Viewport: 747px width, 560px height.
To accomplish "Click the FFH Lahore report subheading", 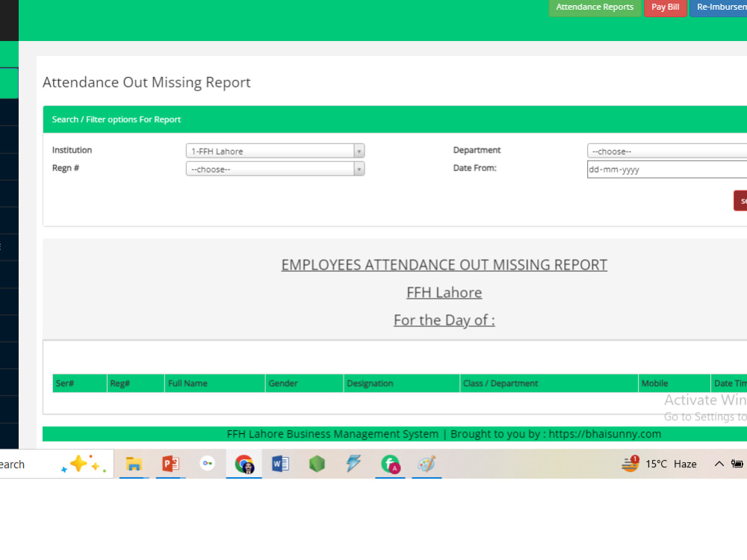I will [444, 293].
